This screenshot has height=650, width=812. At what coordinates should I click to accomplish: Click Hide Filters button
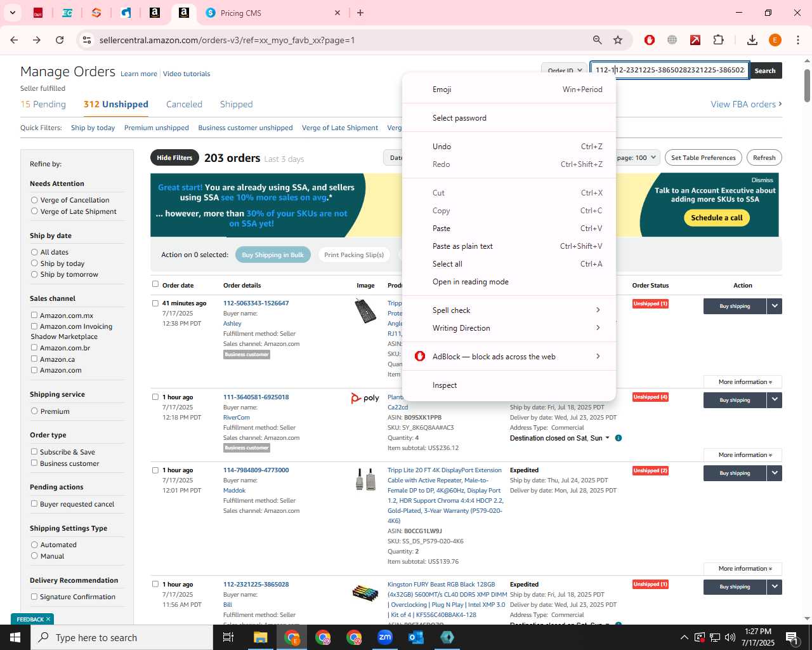click(174, 157)
